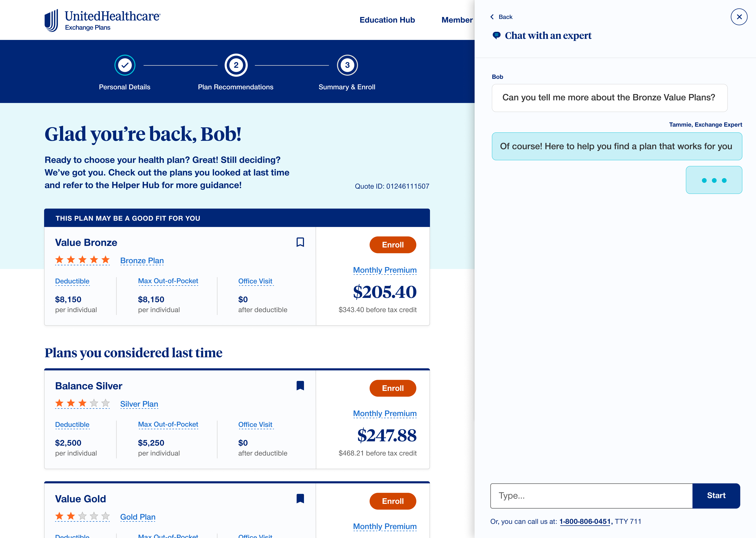Open the Education Hub menu

(387, 20)
